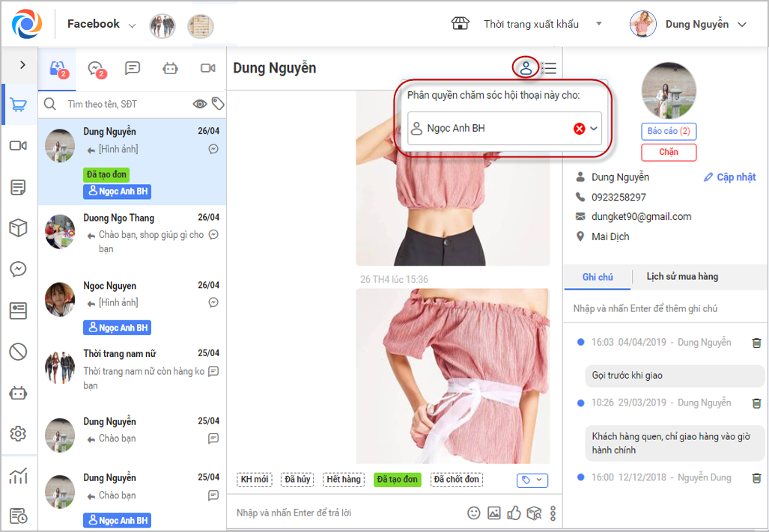Switch to Lịch sử mua hàng tab
Screen dimensions: 769x532
point(682,276)
